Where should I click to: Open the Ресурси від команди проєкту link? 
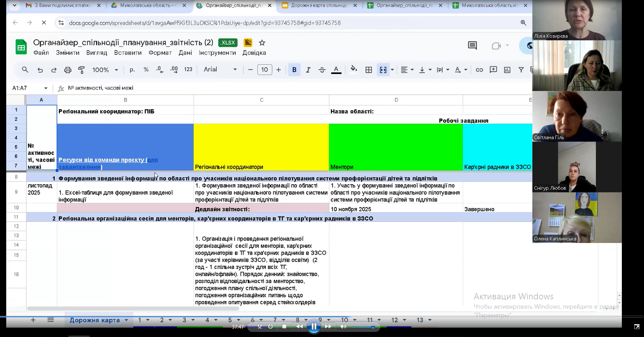tap(101, 160)
